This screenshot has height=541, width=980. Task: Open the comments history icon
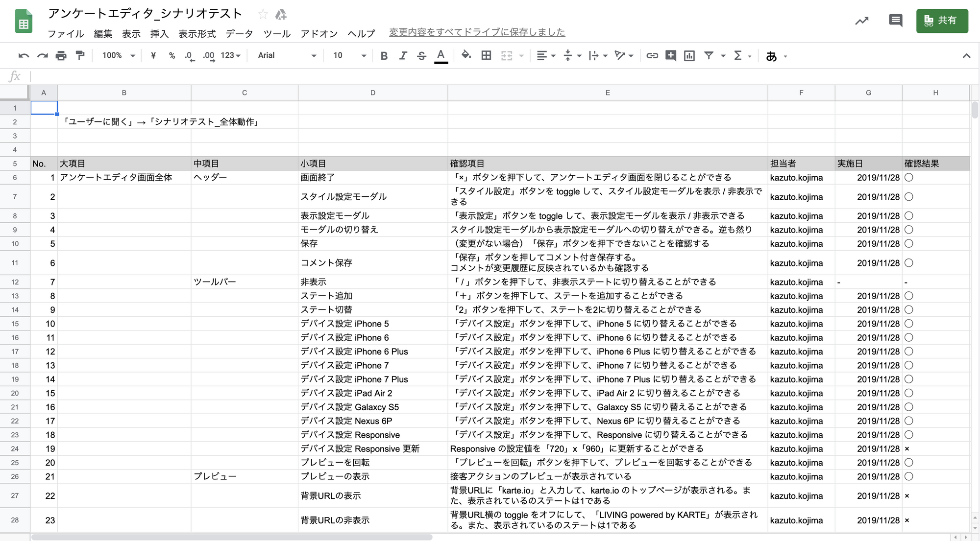pos(895,21)
